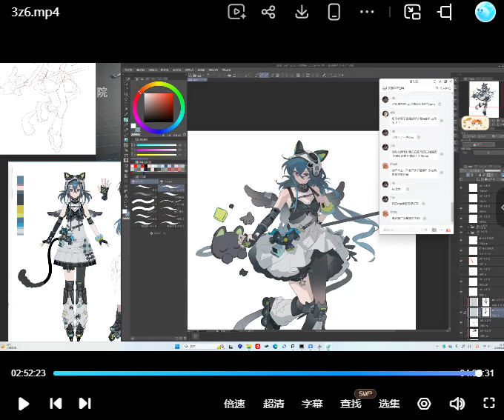
Task: Click the color wheel square in the video
Action: [x=159, y=107]
